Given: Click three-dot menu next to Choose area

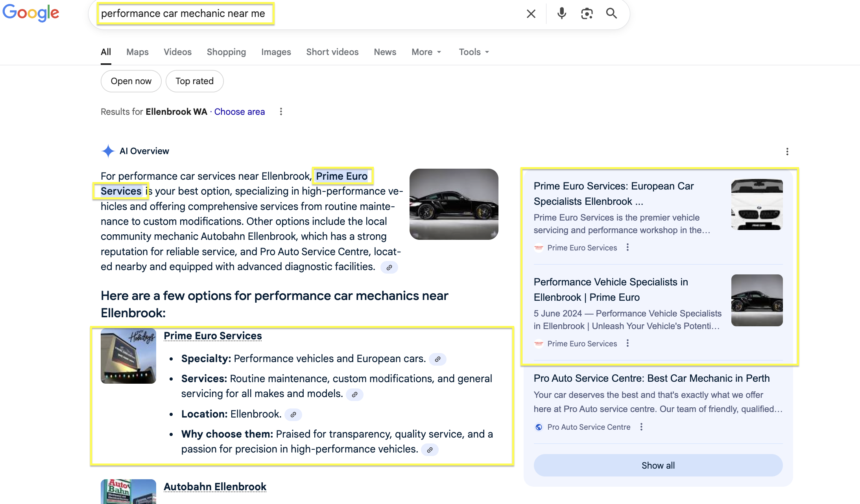Looking at the screenshot, I should (x=281, y=112).
